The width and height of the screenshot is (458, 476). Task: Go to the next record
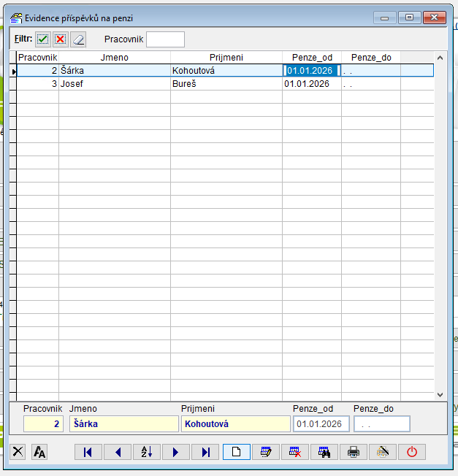click(x=175, y=452)
